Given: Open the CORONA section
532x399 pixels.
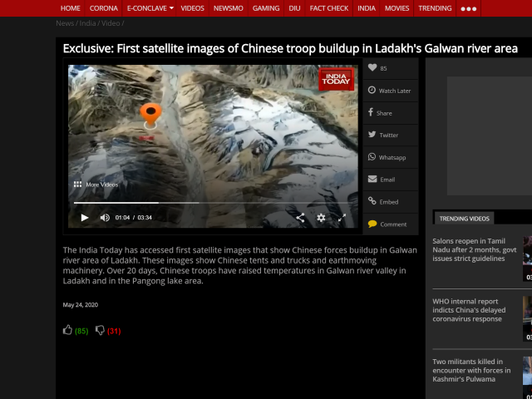Looking at the screenshot, I should pyautogui.click(x=103, y=8).
